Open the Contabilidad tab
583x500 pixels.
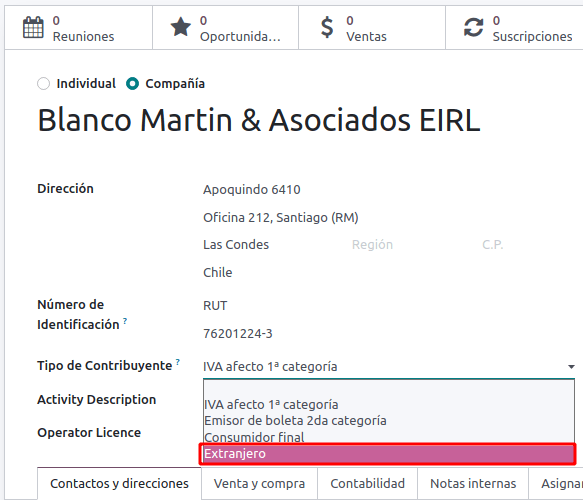tap(367, 483)
